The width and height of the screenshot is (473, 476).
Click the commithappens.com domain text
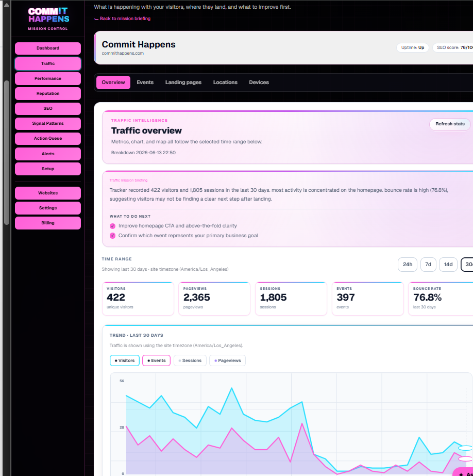point(123,53)
